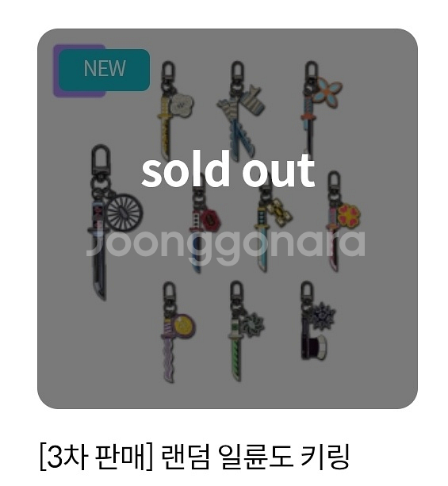Select the black cleaver with snowflake charm
Screen dimensions: 448x486
pos(317,321)
